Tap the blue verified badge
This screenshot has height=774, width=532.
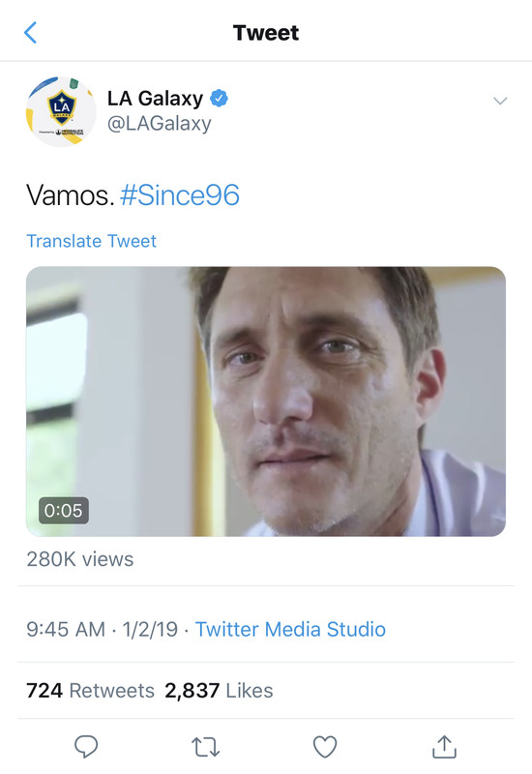pyautogui.click(x=220, y=99)
